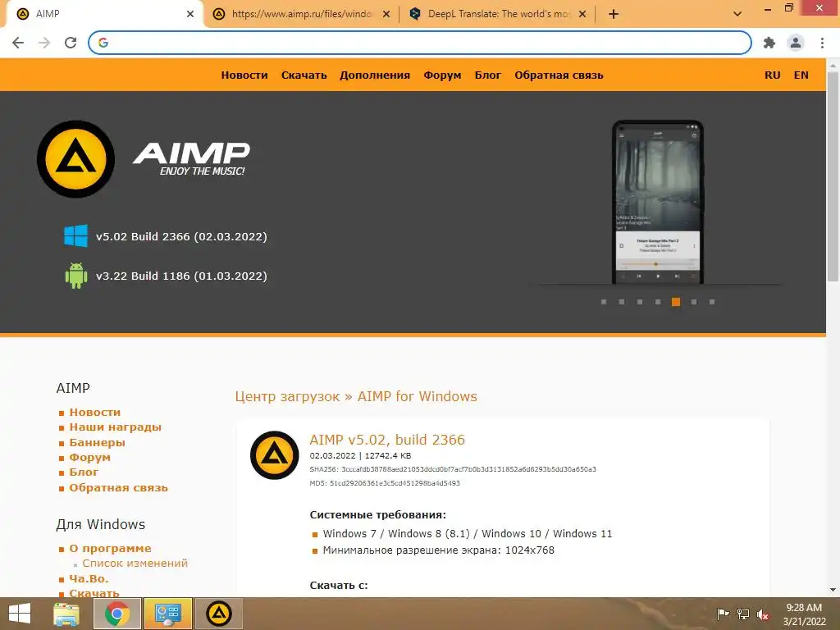Screen dimensions: 840x630
Task: Click v3.22 Build 1186 version link
Action: click(x=181, y=276)
